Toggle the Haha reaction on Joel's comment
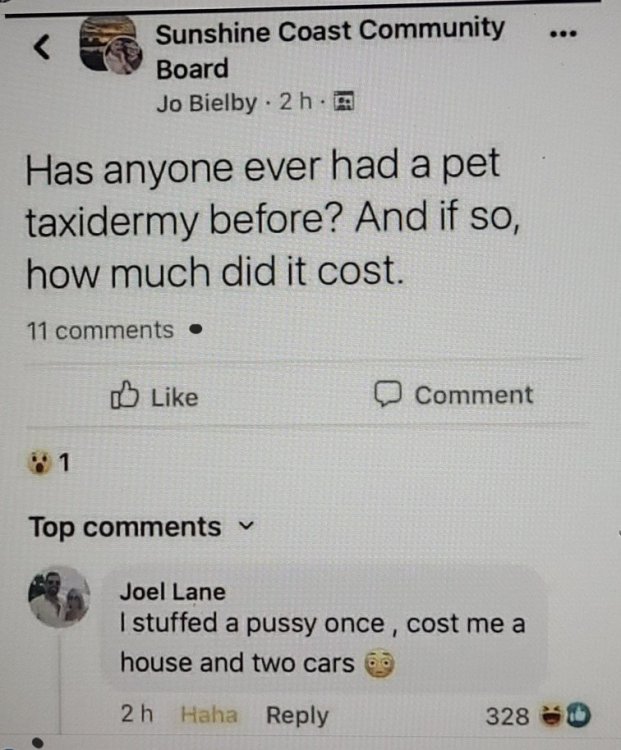Viewport: 621px width, 750px height. pyautogui.click(x=209, y=715)
